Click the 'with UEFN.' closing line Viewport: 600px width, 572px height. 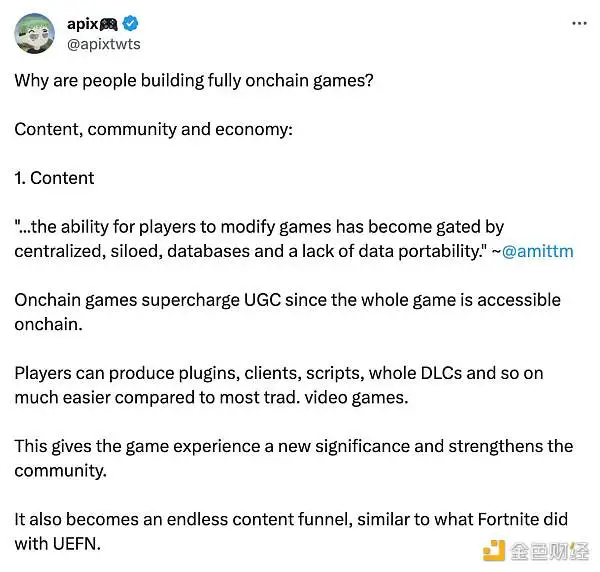point(58,544)
